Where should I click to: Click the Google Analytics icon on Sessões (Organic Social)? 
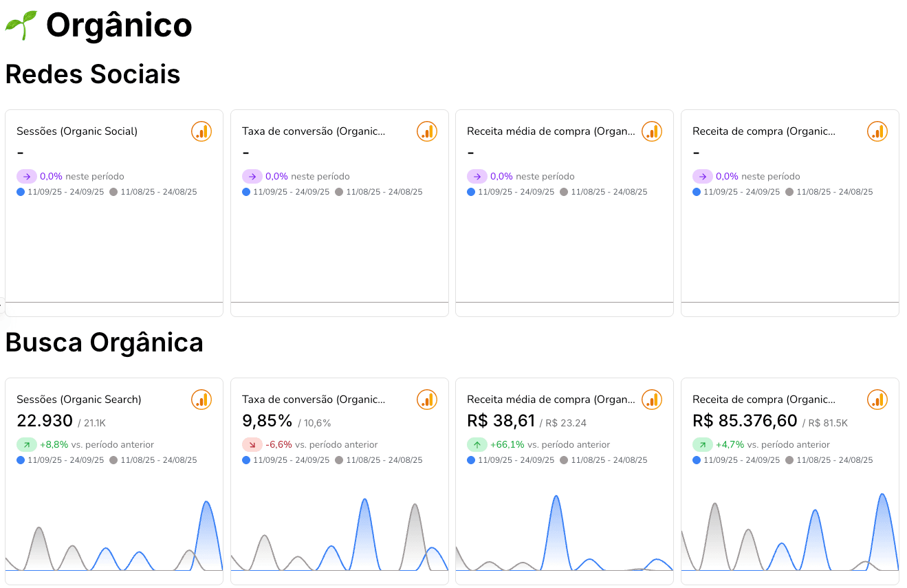(x=201, y=131)
